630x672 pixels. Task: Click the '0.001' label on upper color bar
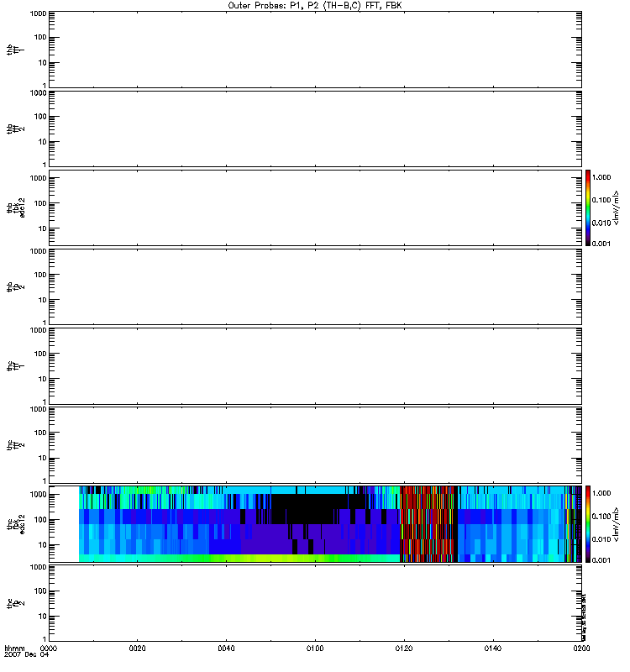601,244
